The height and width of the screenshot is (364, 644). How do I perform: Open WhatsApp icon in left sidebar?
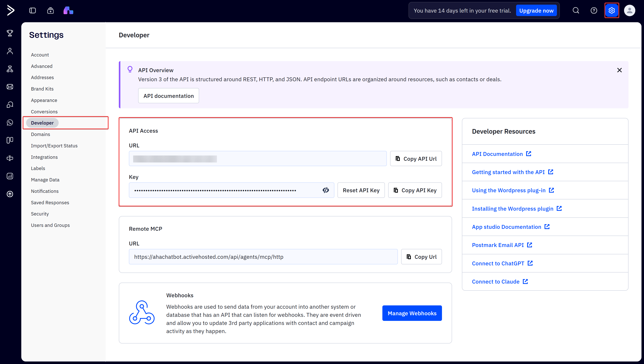[x=10, y=122]
